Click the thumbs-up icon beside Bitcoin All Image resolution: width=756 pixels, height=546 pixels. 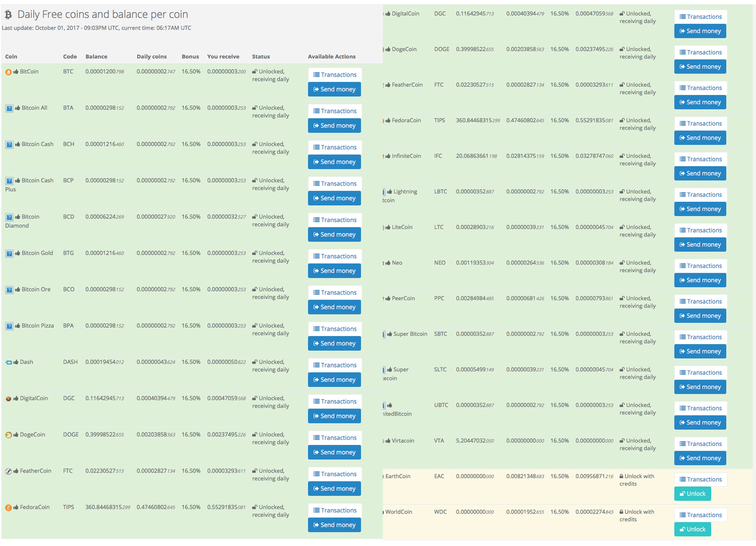click(x=17, y=108)
